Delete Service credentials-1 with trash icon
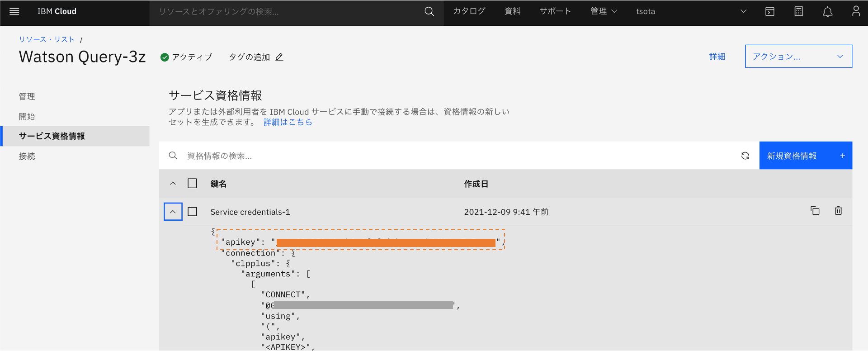868x351 pixels. pyautogui.click(x=838, y=211)
